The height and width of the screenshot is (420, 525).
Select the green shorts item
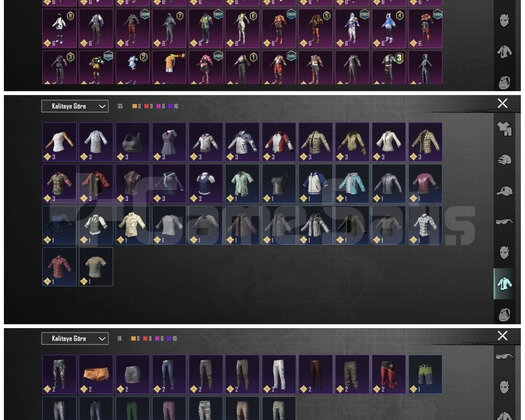(425, 374)
